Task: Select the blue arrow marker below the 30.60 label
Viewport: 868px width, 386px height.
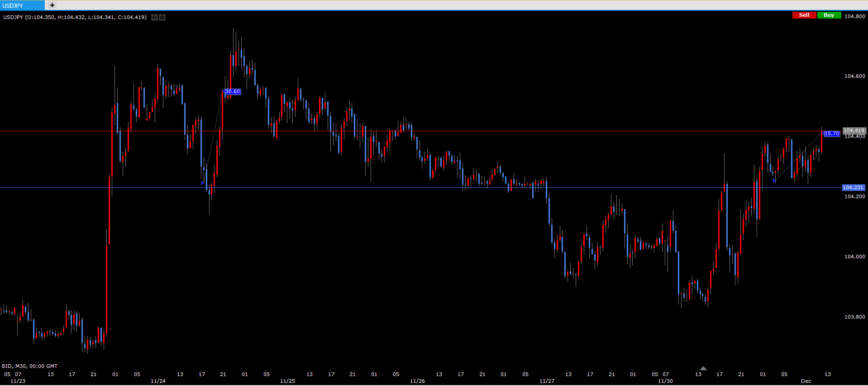Action: 203,183
